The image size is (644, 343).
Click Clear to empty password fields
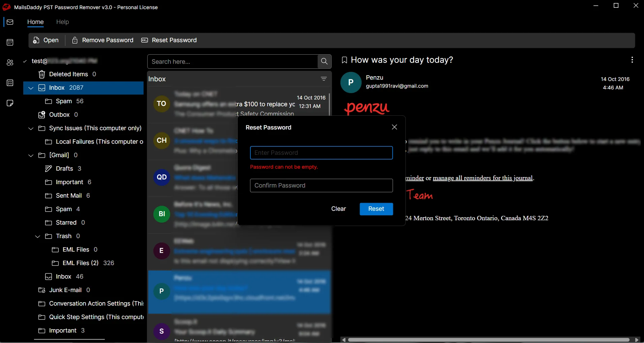[339, 209]
